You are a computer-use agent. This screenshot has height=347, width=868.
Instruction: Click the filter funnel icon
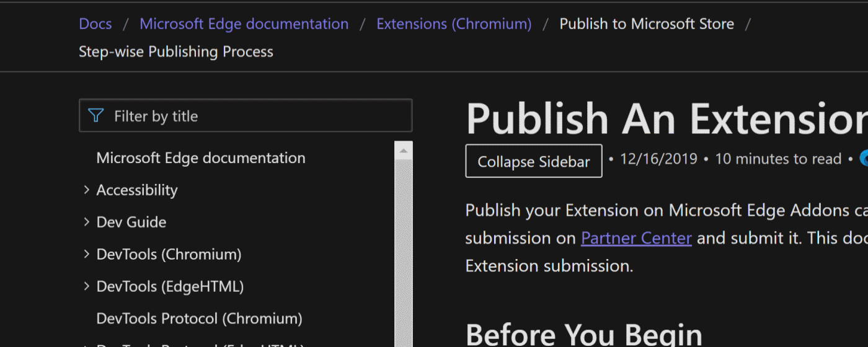click(x=95, y=115)
